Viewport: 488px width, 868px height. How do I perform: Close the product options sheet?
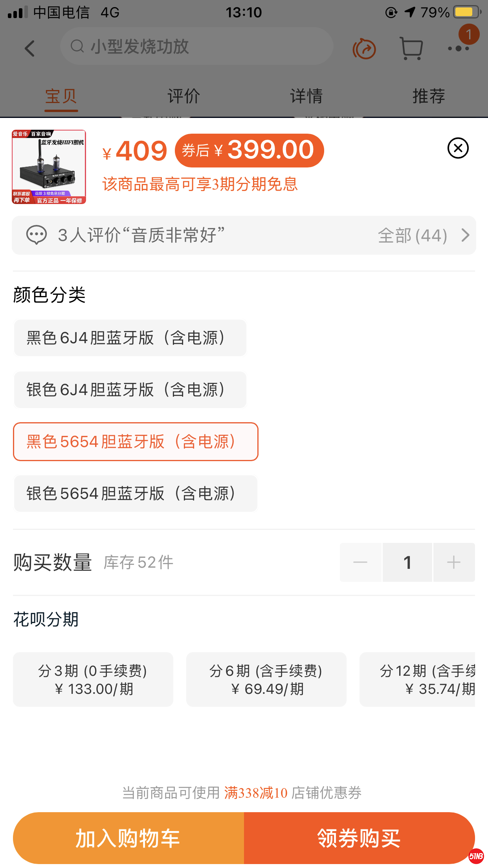coord(458,148)
